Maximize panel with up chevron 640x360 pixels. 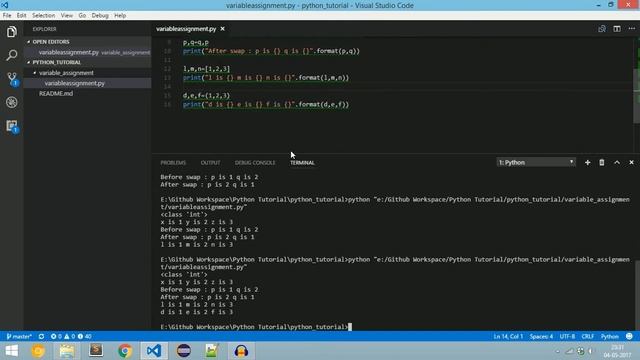[x=617, y=162]
